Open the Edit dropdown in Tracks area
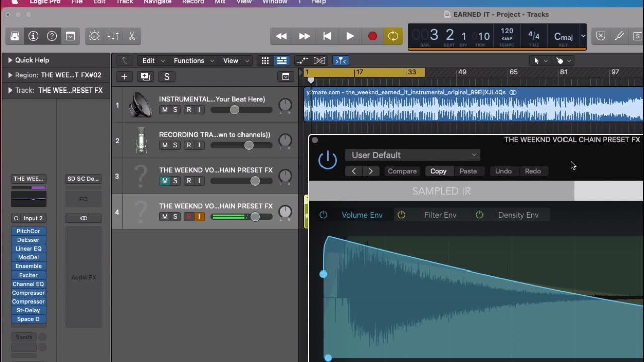Screen dimensions: 644x362 153,61
